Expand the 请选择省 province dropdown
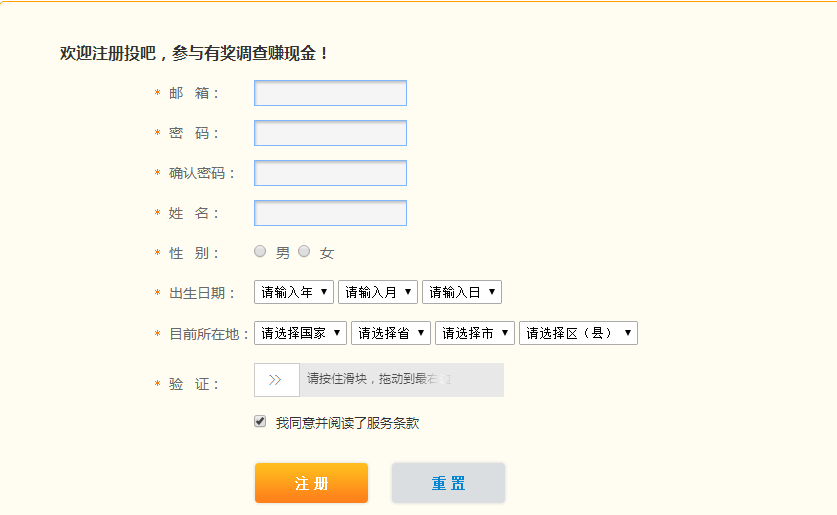The height and width of the screenshot is (515, 837). pos(391,333)
